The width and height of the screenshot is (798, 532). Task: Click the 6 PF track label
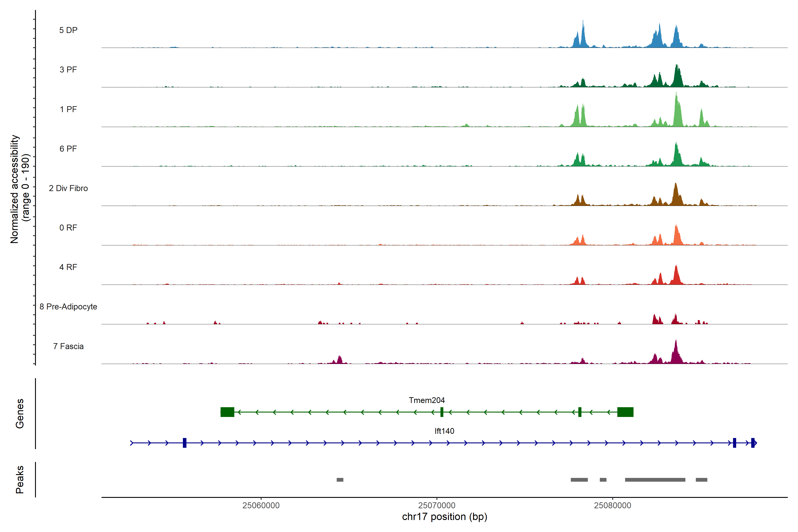coord(68,149)
